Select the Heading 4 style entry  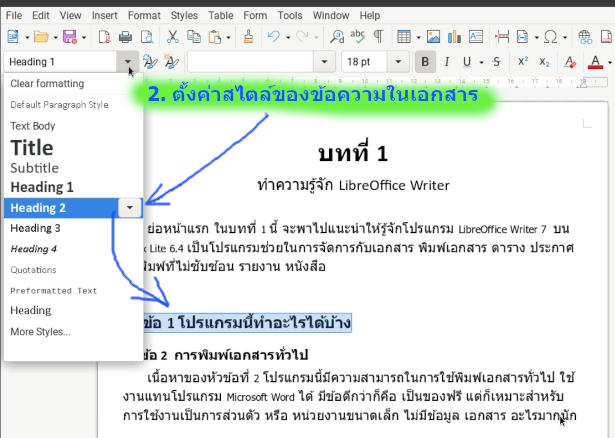pyautogui.click(x=73, y=249)
